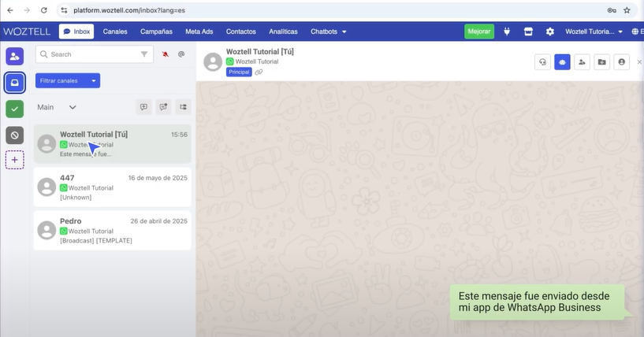Click the browser back arrow
644x337 pixels.
[10, 10]
